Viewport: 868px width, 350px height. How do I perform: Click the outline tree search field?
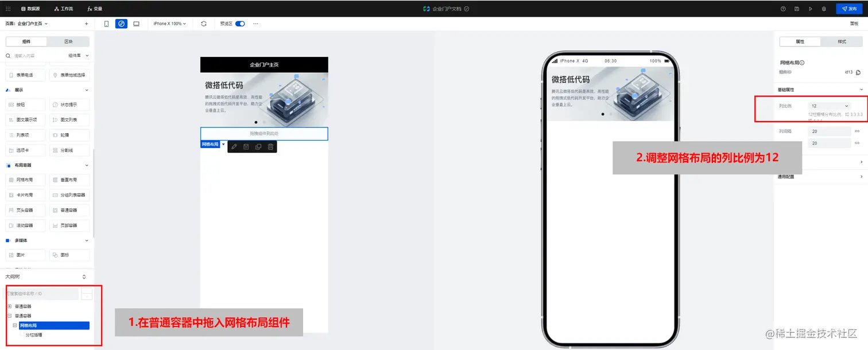[42, 294]
